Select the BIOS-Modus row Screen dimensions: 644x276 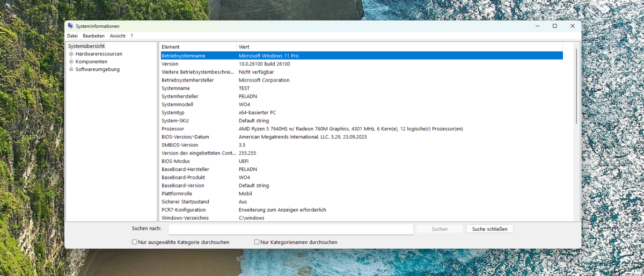[361, 161]
